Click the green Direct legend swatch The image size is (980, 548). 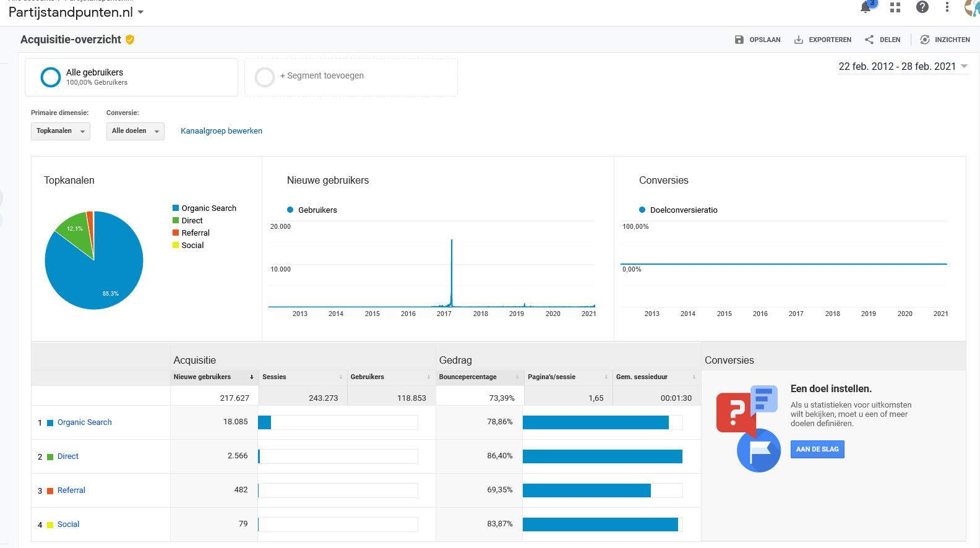[176, 220]
